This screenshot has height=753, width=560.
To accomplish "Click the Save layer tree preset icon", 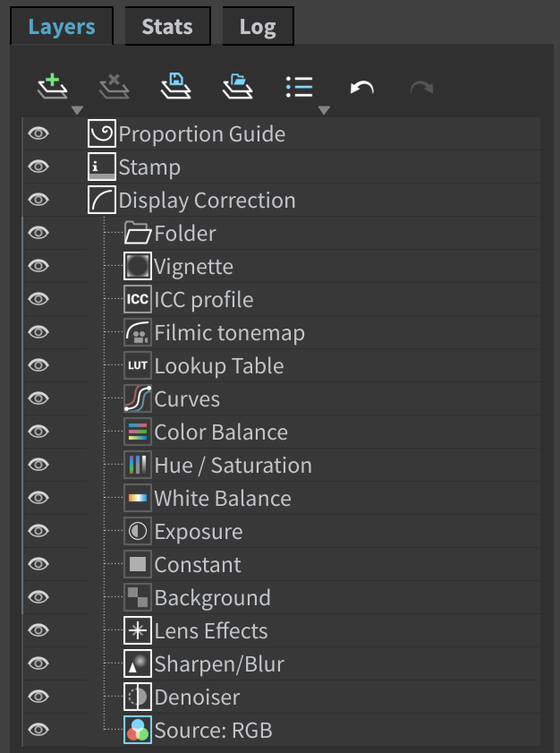I will tap(175, 87).
